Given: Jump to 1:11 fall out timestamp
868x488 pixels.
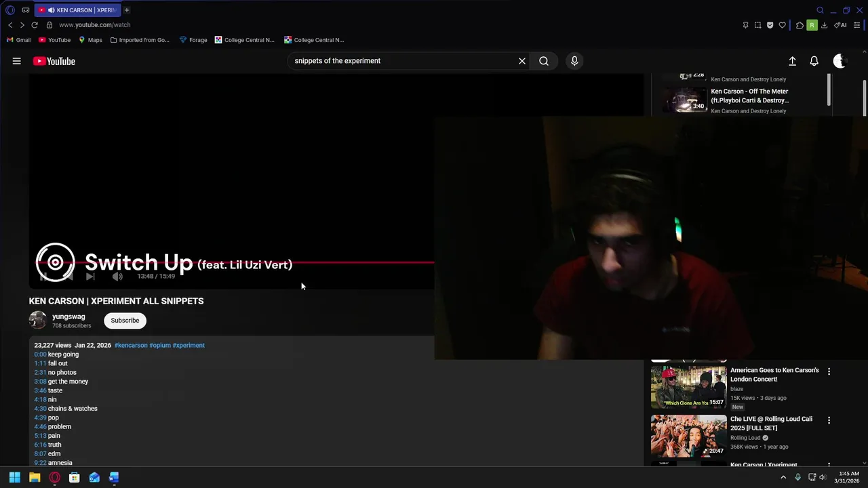Looking at the screenshot, I should [40, 363].
